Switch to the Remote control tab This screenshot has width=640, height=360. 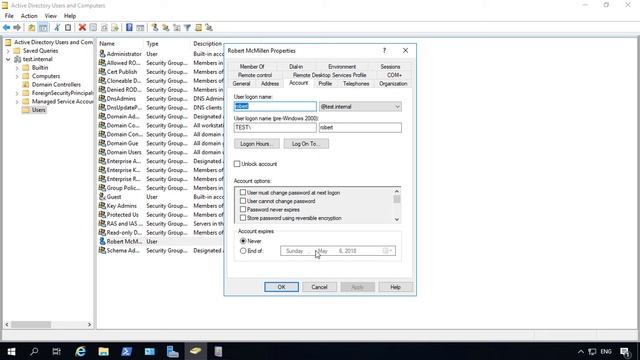(x=255, y=75)
